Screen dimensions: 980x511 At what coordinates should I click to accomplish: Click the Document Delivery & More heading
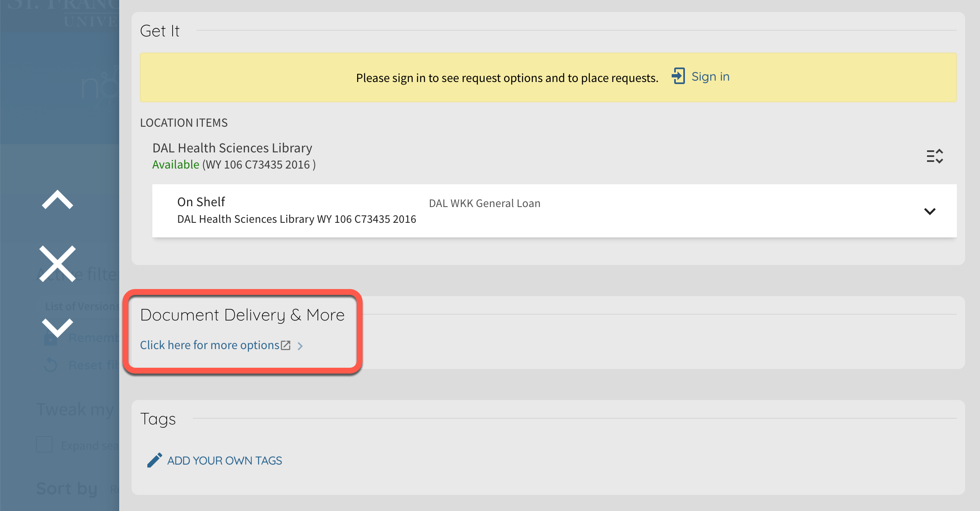243,315
